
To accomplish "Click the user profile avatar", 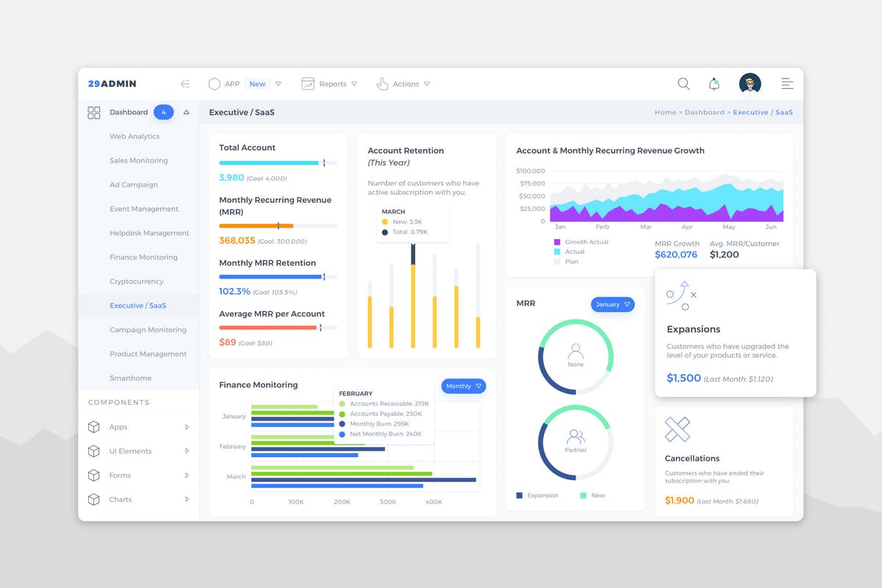I will click(749, 84).
